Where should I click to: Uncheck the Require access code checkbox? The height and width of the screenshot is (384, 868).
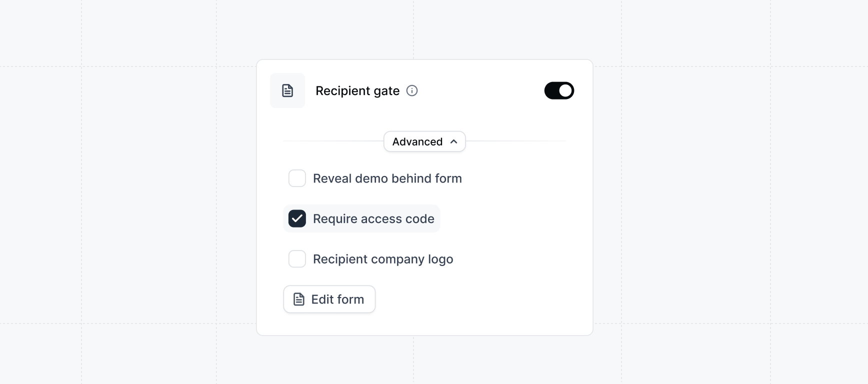tap(297, 218)
